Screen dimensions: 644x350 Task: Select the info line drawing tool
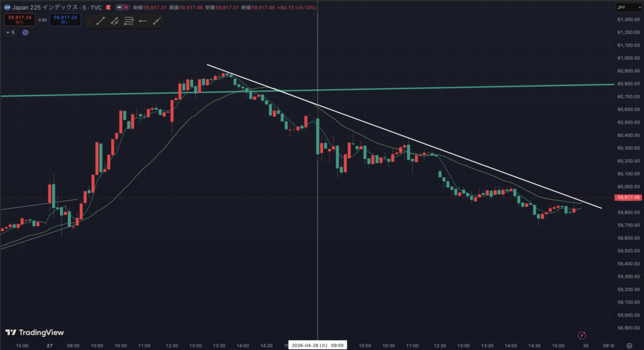point(114,21)
